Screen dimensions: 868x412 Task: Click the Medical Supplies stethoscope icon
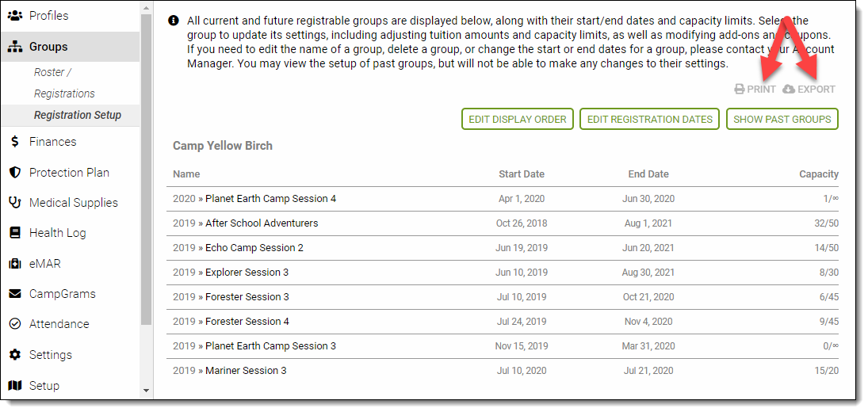click(14, 203)
